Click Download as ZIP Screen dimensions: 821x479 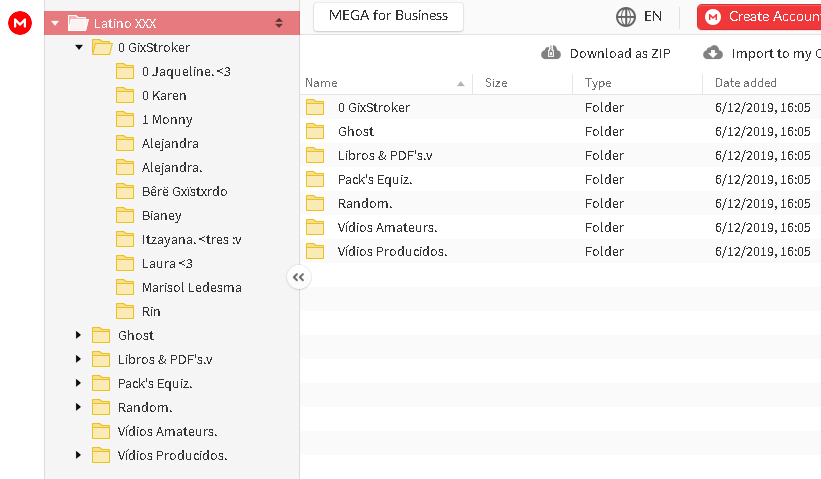pos(606,53)
